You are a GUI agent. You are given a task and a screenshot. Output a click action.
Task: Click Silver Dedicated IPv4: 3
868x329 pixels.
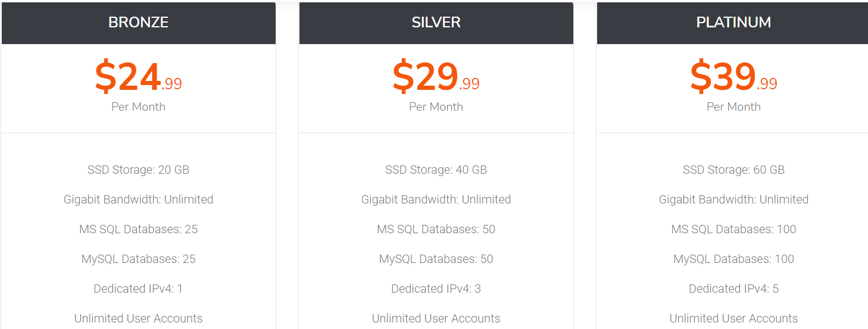[436, 289]
